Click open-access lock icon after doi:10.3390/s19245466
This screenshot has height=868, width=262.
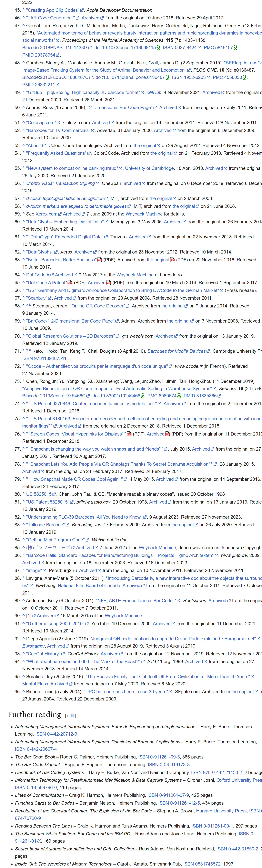tap(143, 396)
